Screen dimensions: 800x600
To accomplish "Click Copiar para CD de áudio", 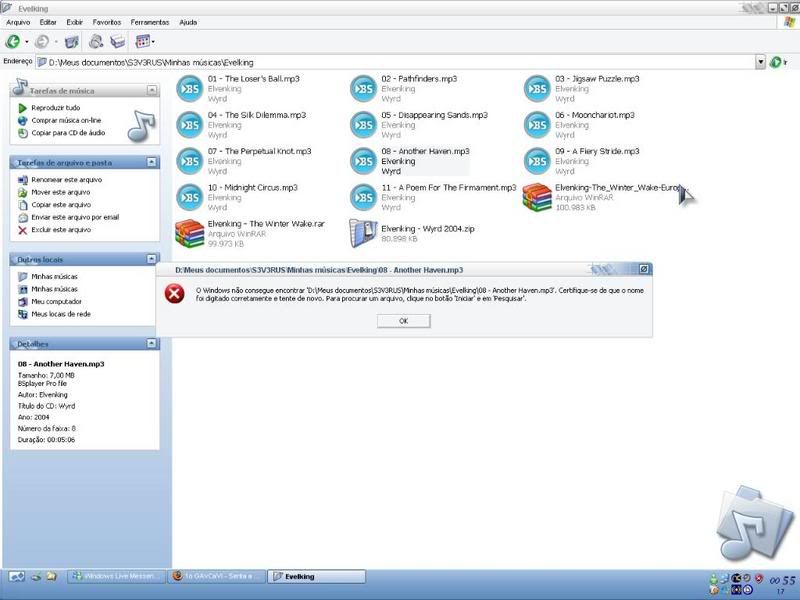I will tap(68, 133).
